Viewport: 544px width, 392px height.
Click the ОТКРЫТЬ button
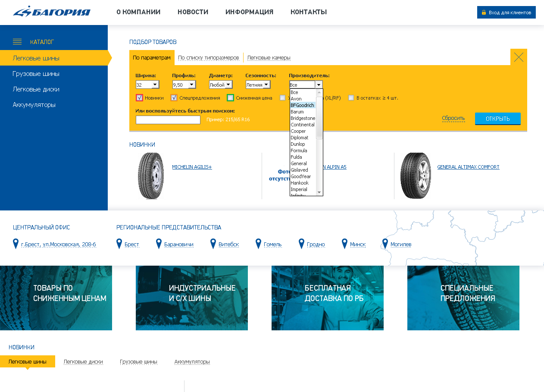click(x=498, y=119)
